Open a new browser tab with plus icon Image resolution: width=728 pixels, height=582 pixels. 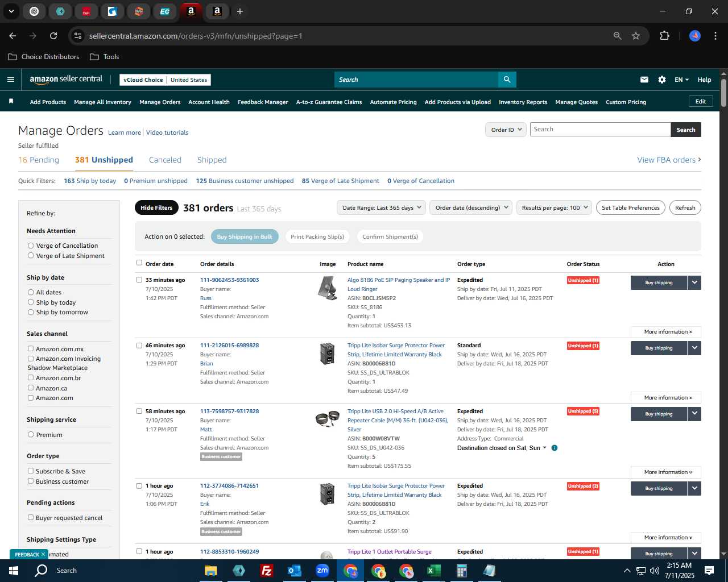pos(239,11)
